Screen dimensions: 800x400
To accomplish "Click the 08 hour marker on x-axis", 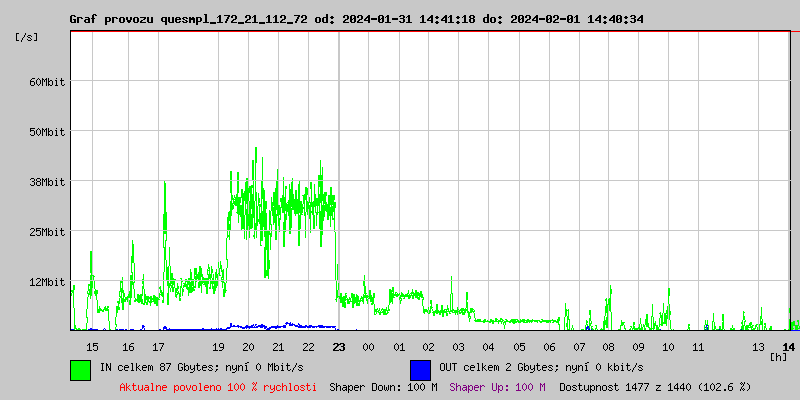I will pos(608,346).
